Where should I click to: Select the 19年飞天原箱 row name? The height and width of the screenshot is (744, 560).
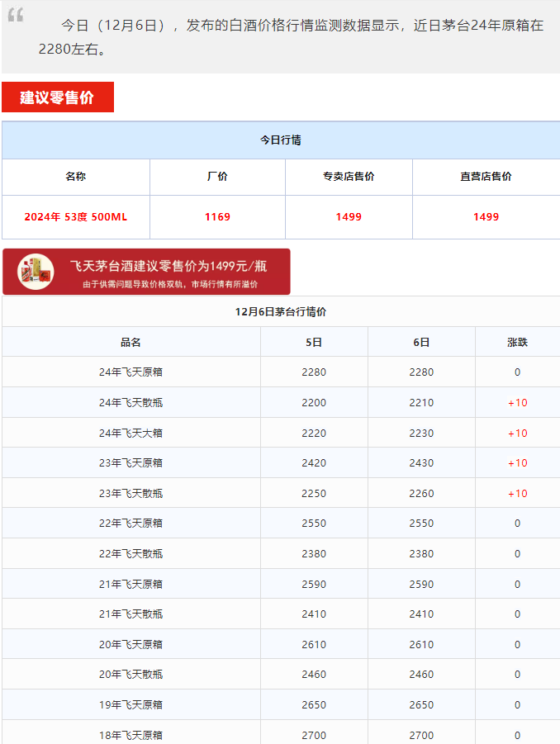click(x=131, y=704)
